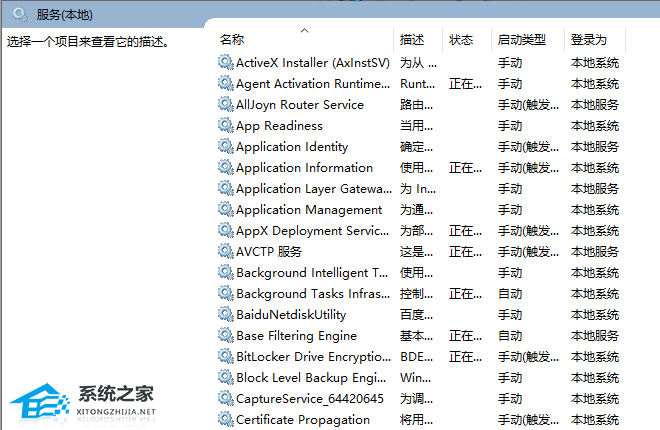Click AVCTP 服务 gear icon
The width and height of the screenshot is (660, 430).
click(x=226, y=252)
